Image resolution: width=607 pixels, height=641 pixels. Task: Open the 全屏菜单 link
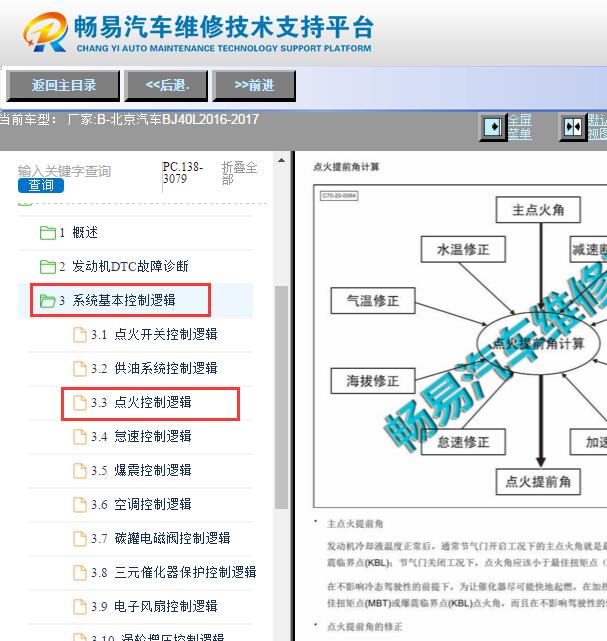pos(520,127)
